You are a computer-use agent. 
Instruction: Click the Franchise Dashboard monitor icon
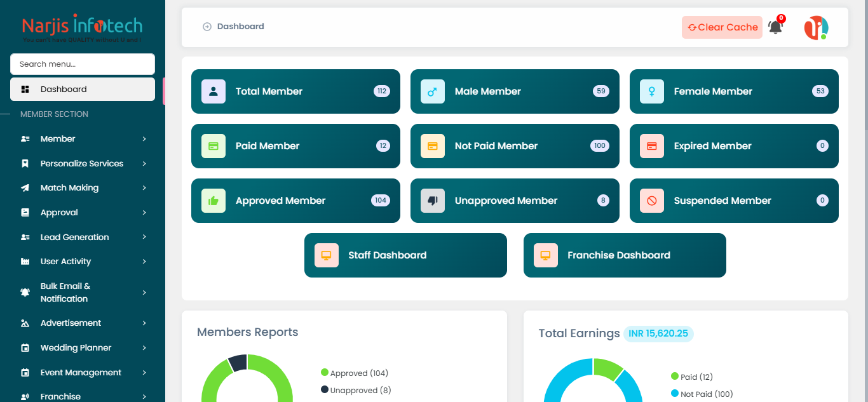[546, 255]
